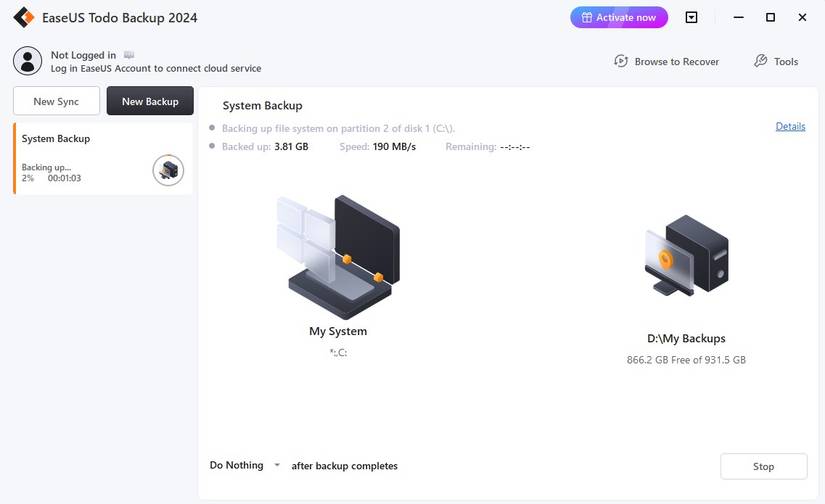Click the Speed 190 MB/s value
This screenshot has width=825, height=504.
tap(394, 147)
